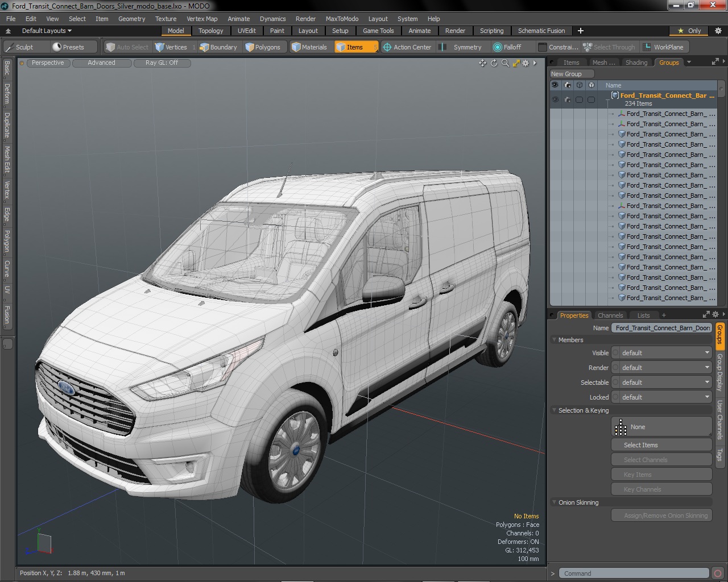
Task: Click the viewport rotate icon
Action: (494, 63)
